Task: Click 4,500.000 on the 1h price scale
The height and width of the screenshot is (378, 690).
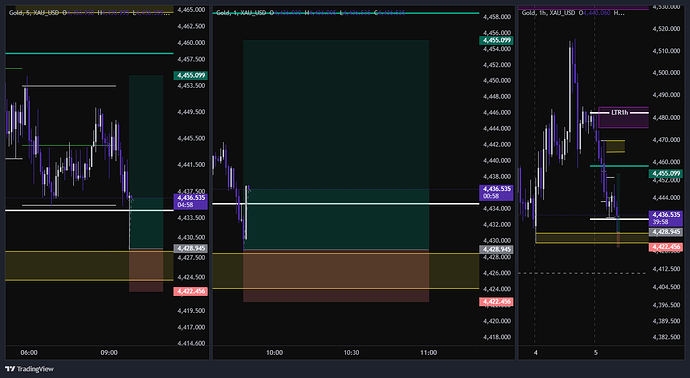Action: tap(666, 73)
